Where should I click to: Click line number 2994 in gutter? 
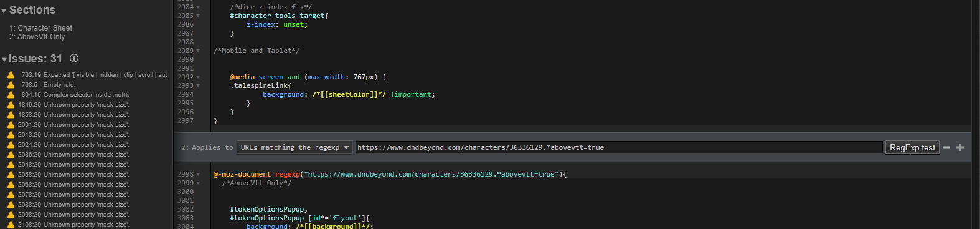pos(186,95)
